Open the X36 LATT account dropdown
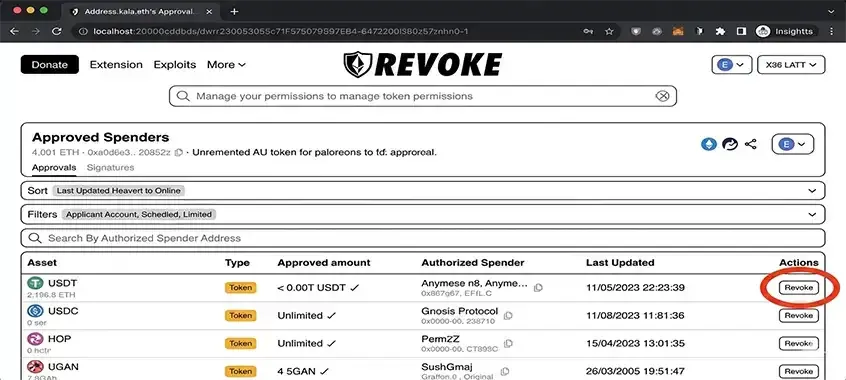The height and width of the screenshot is (380, 846). tap(791, 65)
